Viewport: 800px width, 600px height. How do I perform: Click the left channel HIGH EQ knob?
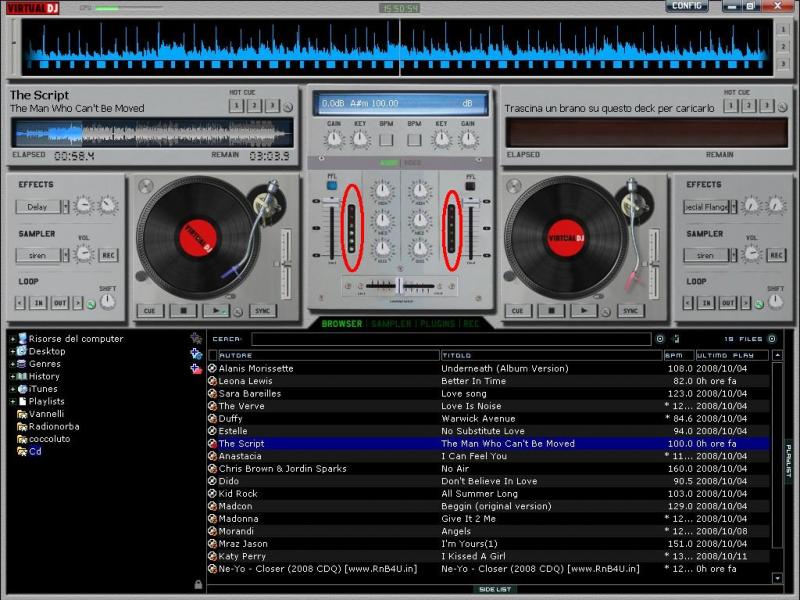click(382, 191)
